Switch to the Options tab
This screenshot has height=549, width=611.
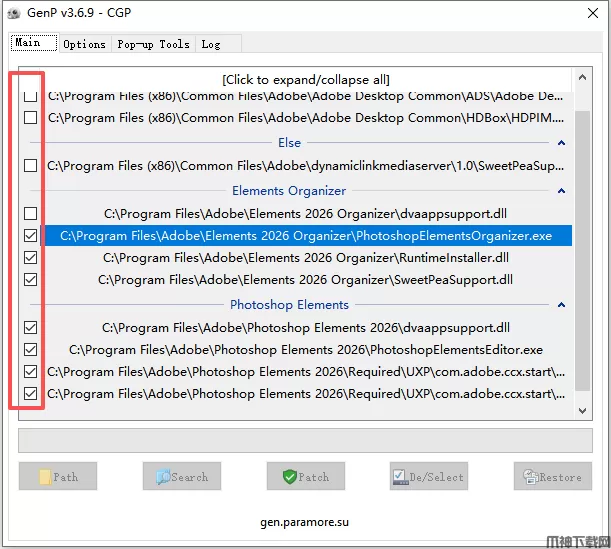[x=85, y=44]
